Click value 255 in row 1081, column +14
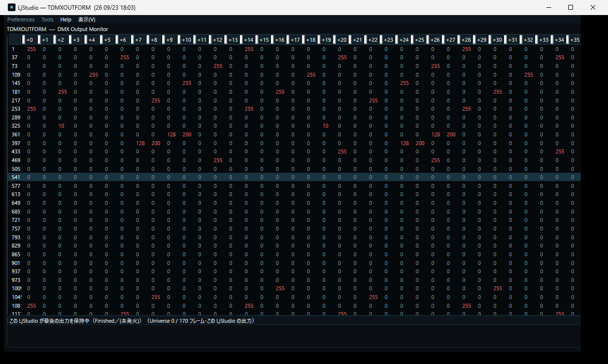This screenshot has width=608, height=364. point(249,306)
